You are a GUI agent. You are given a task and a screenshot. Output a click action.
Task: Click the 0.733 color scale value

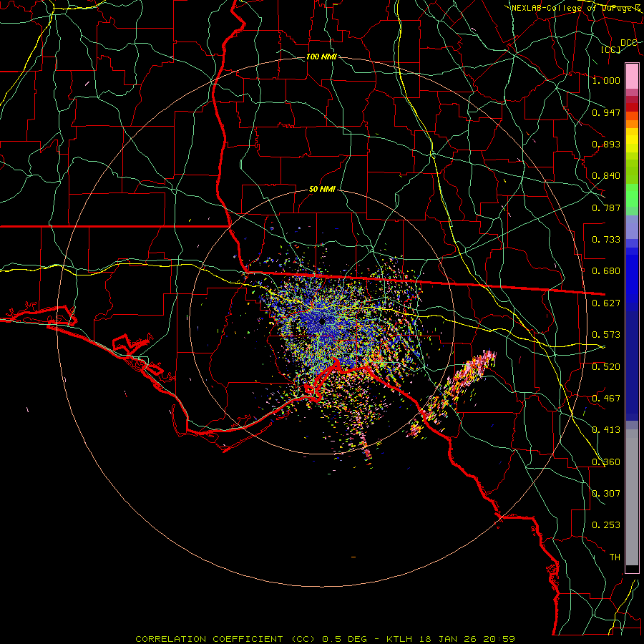pyautogui.click(x=606, y=240)
